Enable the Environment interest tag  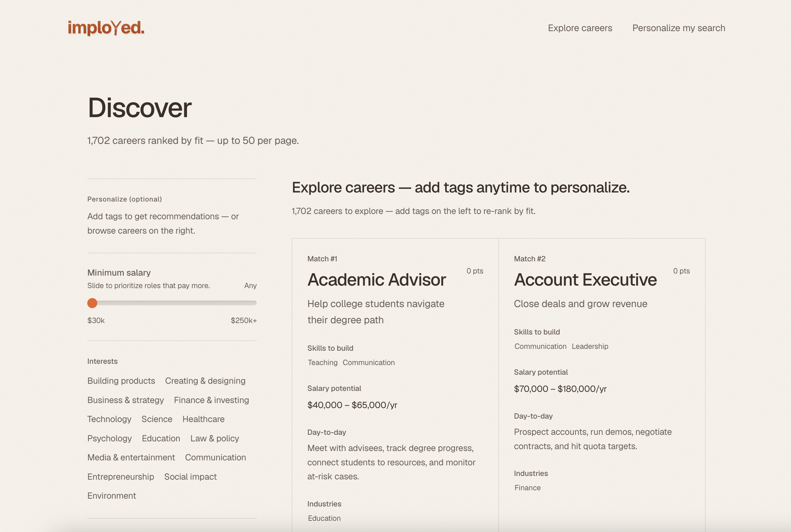coord(112,496)
